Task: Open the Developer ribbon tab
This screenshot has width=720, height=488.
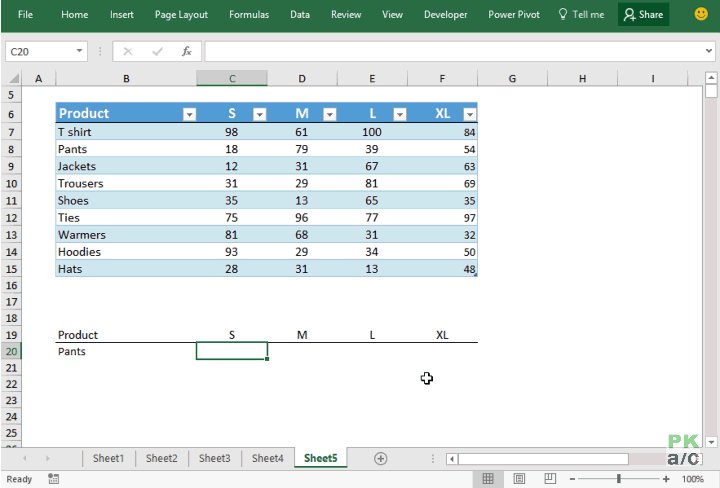Action: tap(445, 14)
